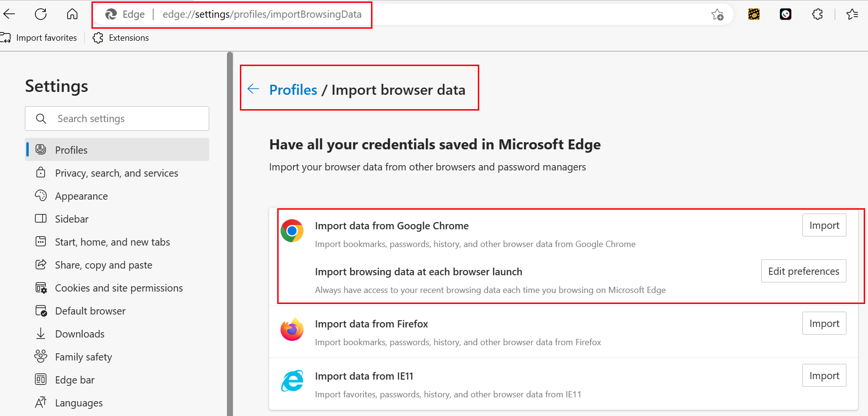The image size is (868, 416).
Task: Import data from Firefox button
Action: tap(824, 324)
